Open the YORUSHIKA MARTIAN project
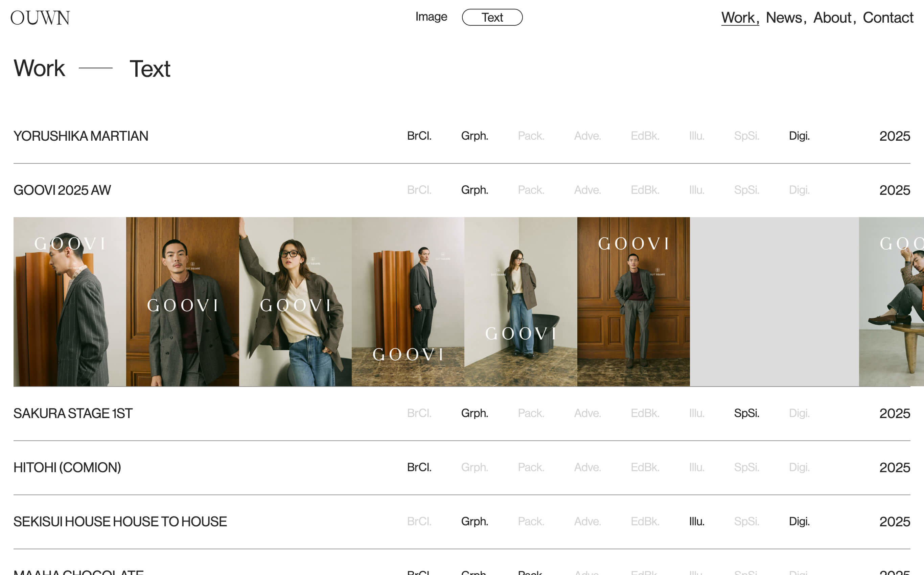 80,136
